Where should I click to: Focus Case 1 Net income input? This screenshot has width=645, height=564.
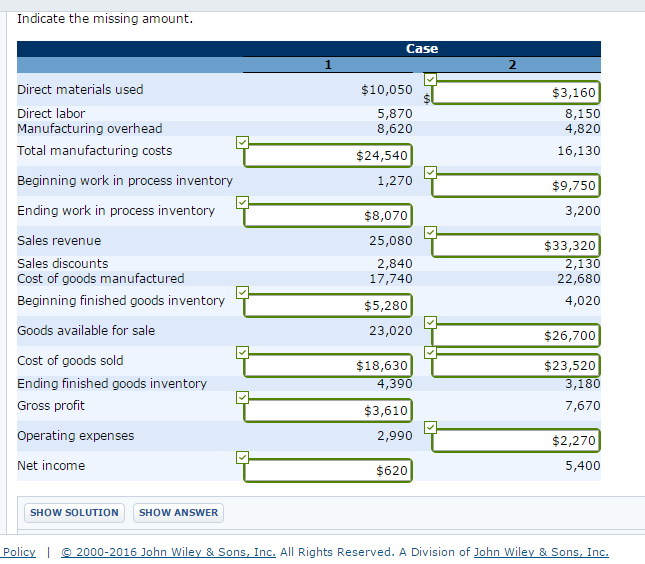328,470
